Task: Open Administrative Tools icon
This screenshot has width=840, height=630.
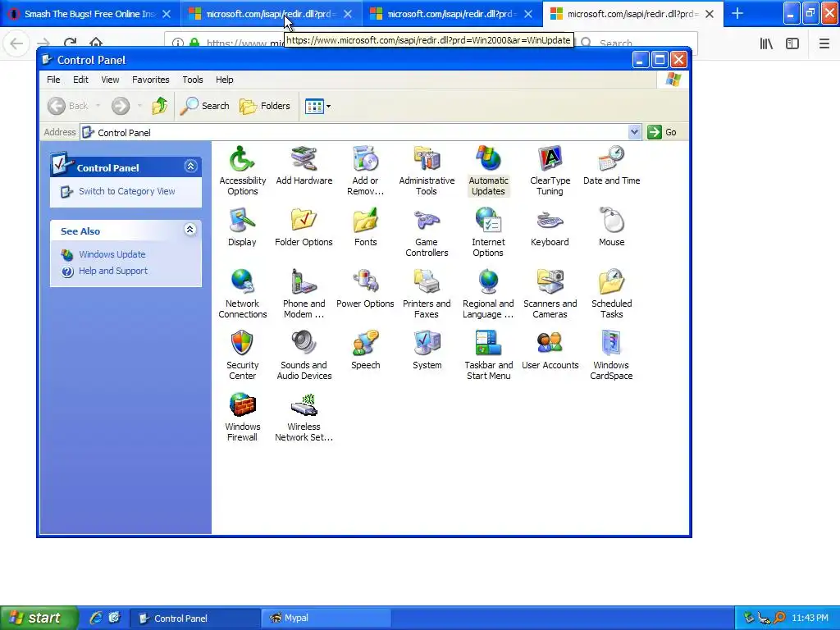Action: 427,171
